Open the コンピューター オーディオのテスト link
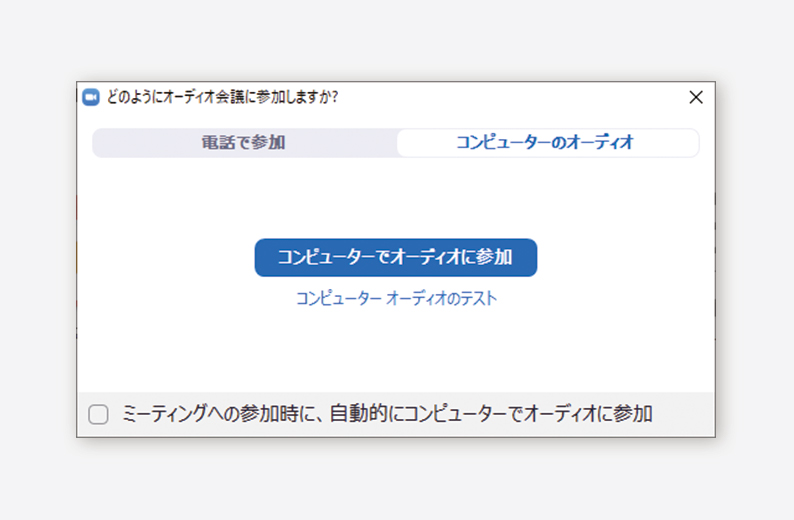The image size is (794, 520). 396,299
